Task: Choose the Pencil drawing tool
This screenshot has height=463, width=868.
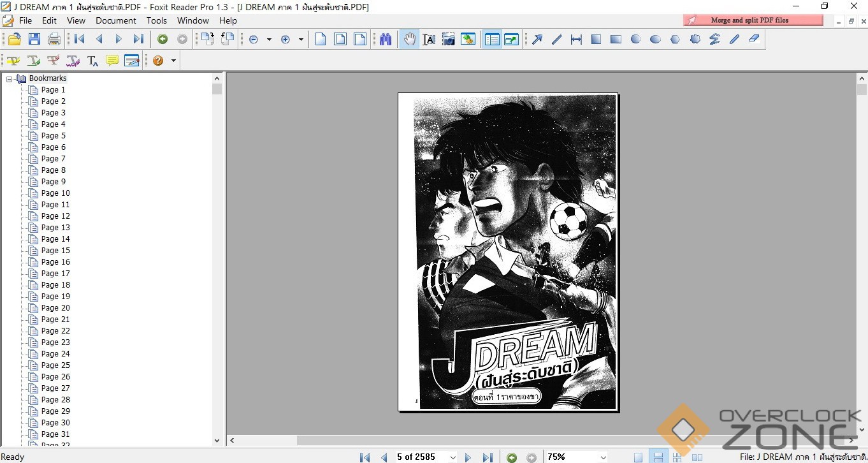Action: coord(734,40)
